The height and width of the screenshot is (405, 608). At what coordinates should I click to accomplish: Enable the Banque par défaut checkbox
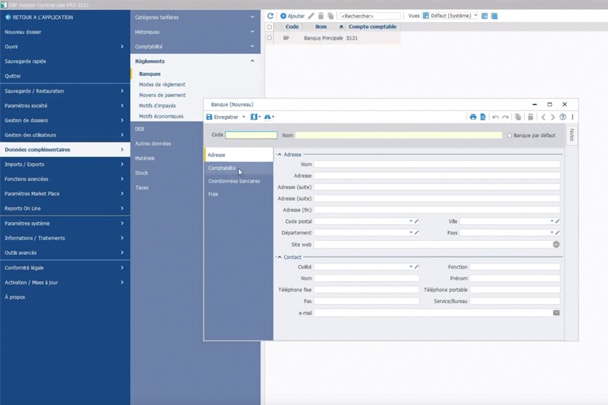(509, 135)
